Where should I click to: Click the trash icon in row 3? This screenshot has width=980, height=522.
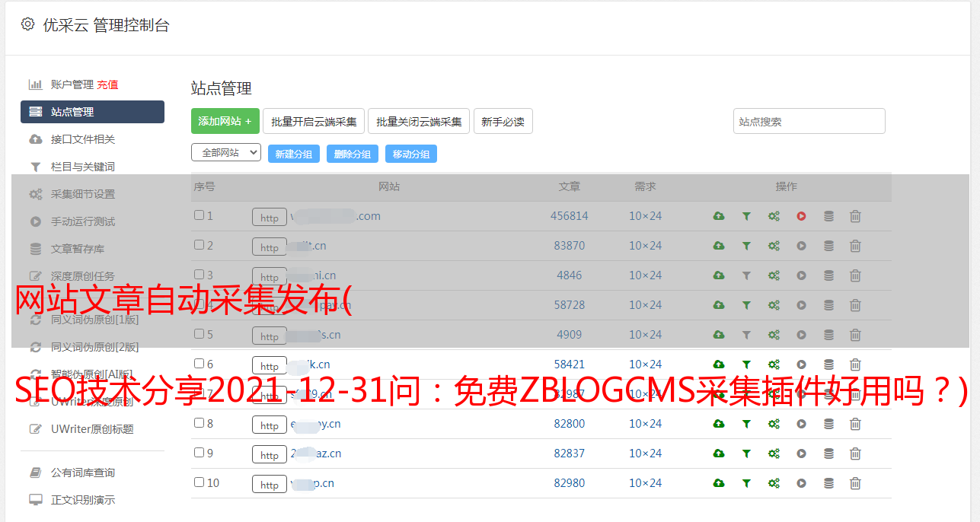point(855,275)
